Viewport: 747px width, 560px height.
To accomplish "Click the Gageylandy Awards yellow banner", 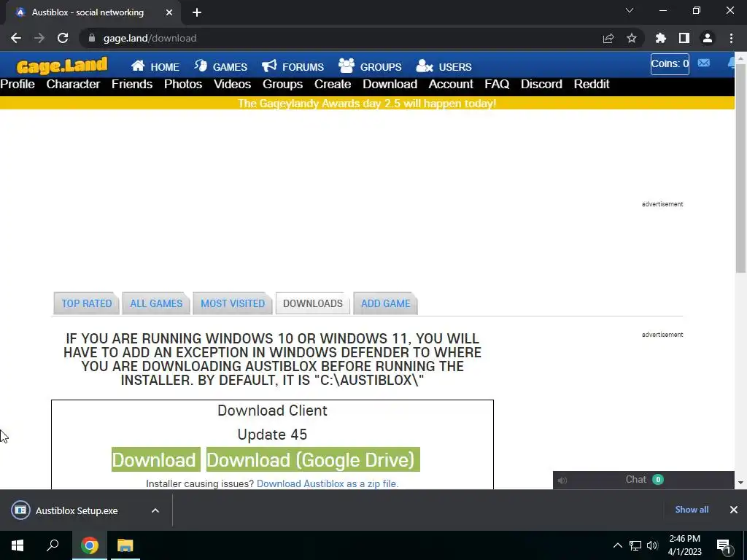I will coord(368,104).
